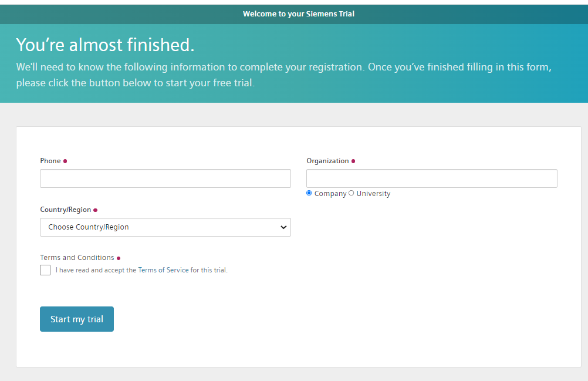
Task: Check the Terms of Service acceptance checkbox
Action: pyautogui.click(x=45, y=270)
